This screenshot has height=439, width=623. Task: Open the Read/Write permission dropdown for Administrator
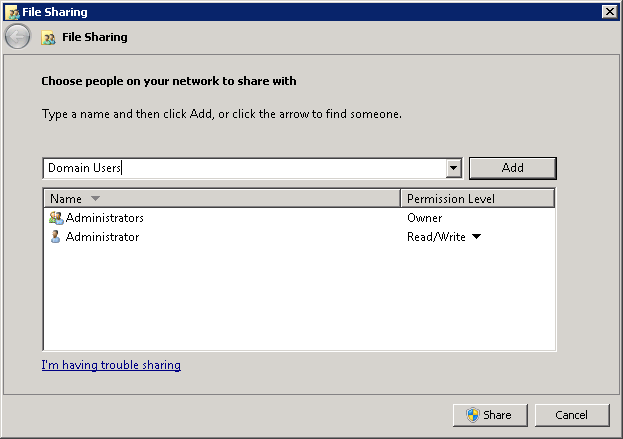[x=476, y=237]
